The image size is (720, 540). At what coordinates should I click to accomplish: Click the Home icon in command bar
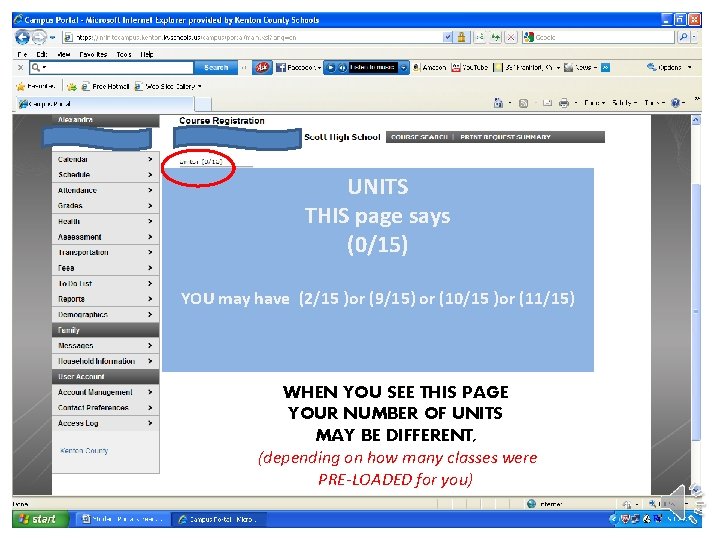(498, 103)
